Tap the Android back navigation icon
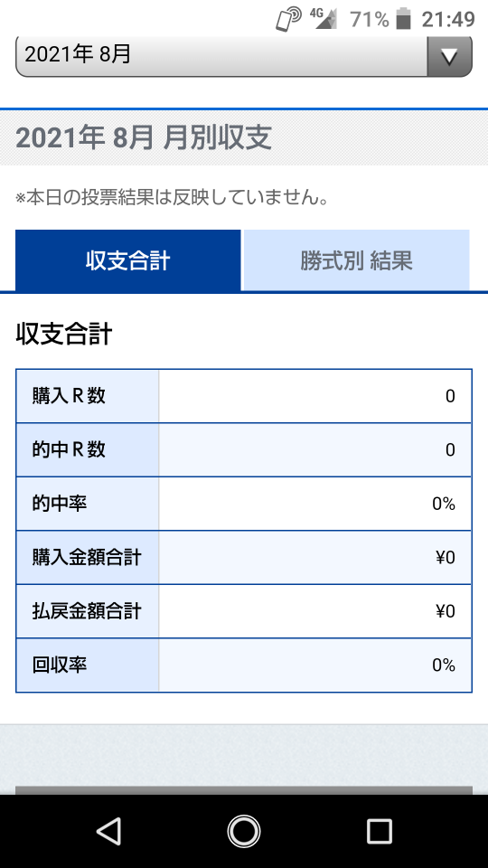 tap(109, 831)
